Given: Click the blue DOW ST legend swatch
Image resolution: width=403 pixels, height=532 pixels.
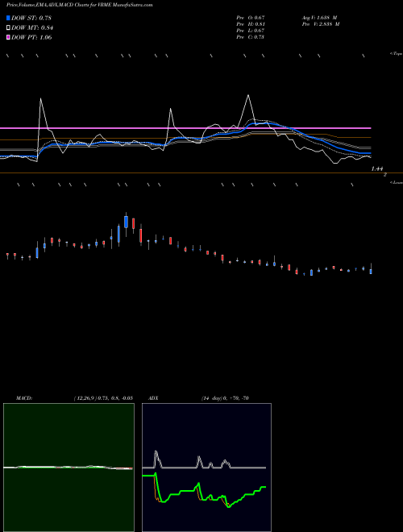Looking at the screenshot, I should click(x=8, y=18).
